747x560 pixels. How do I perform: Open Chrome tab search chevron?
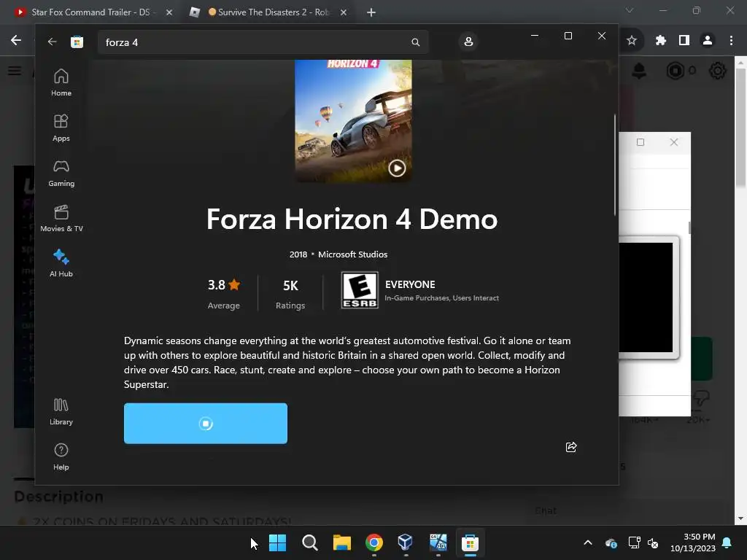click(x=630, y=10)
